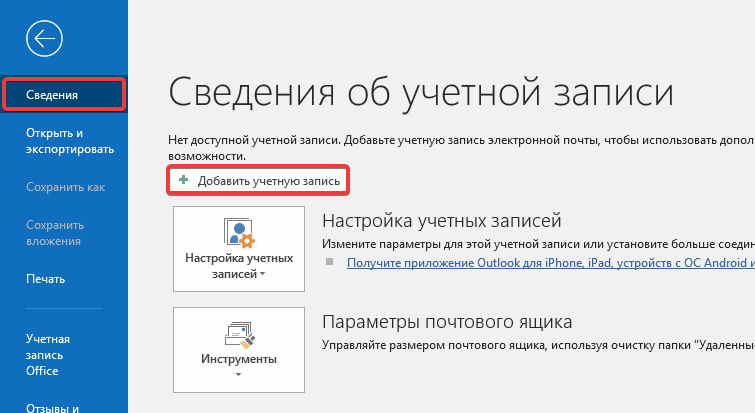Screen dimensions: 755x413
Task: Expand the Настройка учетных записей dropdown arrow
Action: tap(263, 273)
